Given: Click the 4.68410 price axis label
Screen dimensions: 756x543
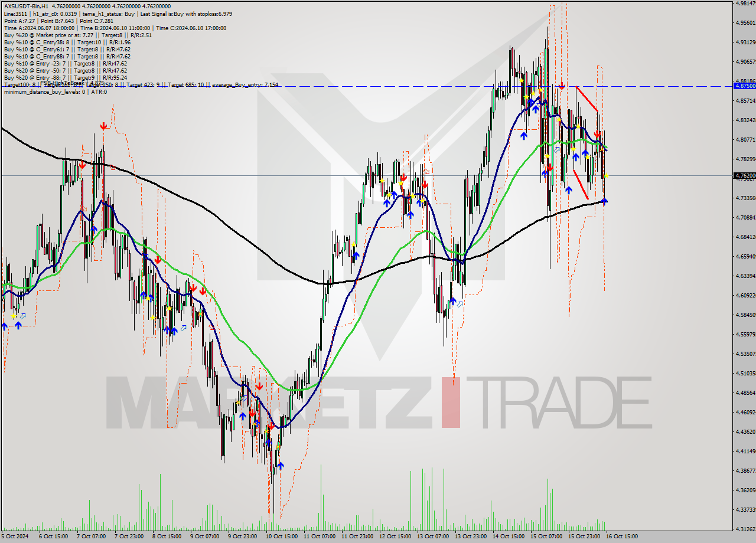Looking at the screenshot, I should click(745, 237).
